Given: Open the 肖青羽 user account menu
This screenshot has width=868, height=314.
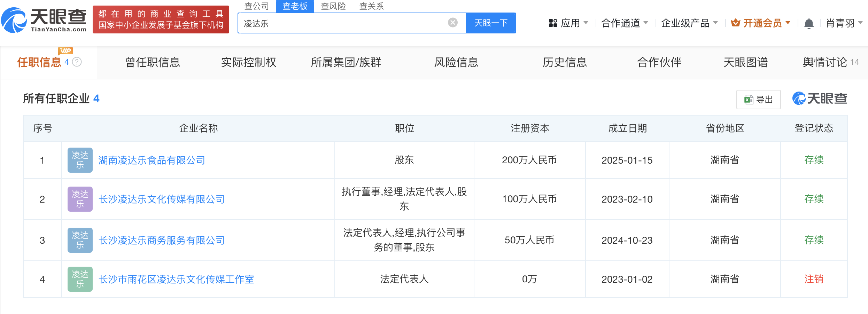Looking at the screenshot, I should click(x=844, y=23).
